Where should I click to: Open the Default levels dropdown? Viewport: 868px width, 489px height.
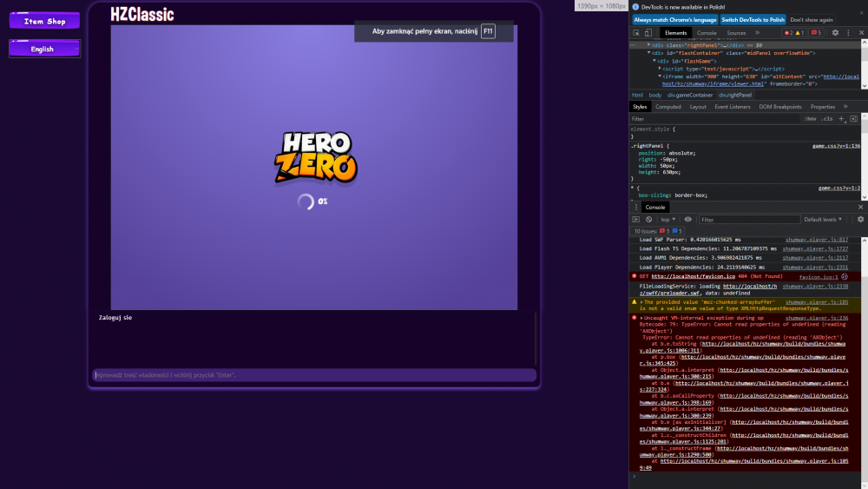823,219
